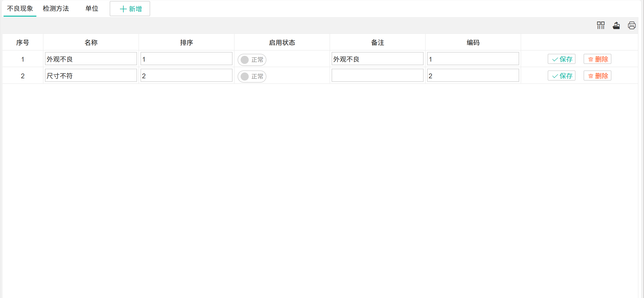
Task: Click the 排序 input of row 1
Action: click(x=186, y=59)
